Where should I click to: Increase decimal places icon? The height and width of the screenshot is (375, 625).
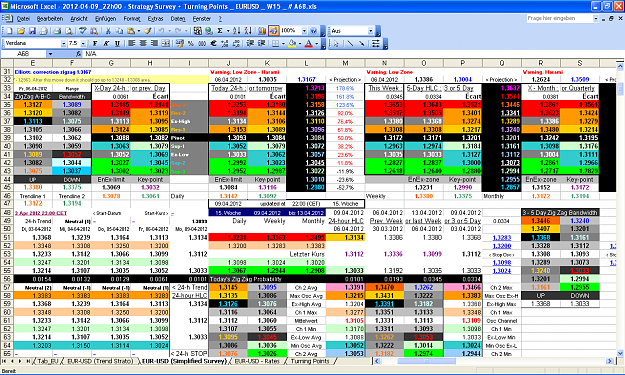(x=224, y=43)
